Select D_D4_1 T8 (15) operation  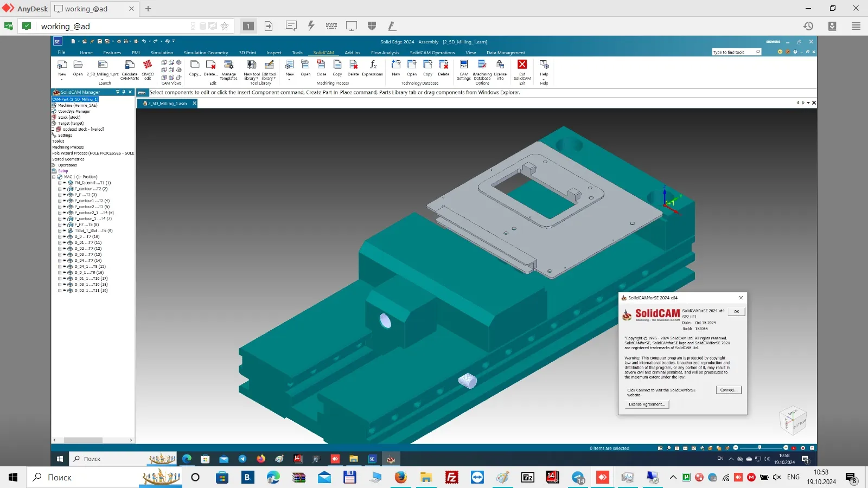tap(90, 266)
